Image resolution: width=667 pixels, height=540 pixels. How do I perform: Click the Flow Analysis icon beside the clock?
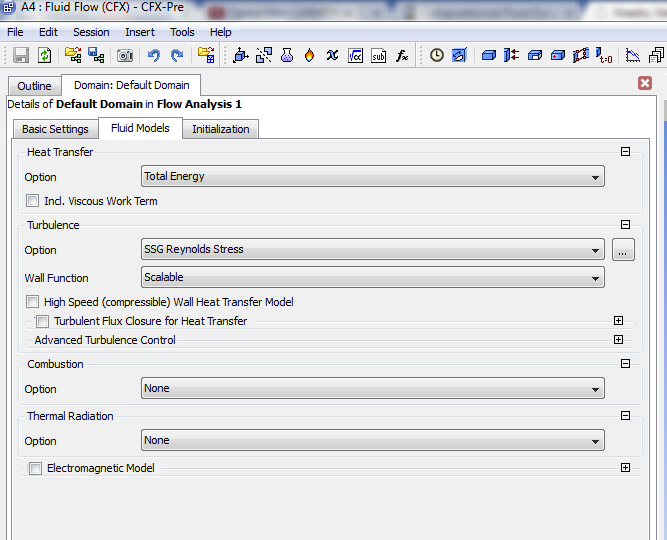tap(459, 55)
